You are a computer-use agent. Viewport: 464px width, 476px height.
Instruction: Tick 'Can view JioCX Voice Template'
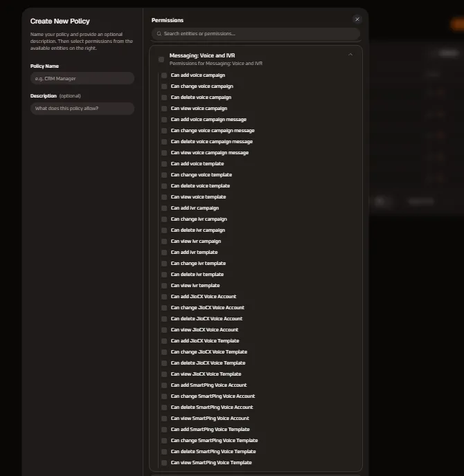point(164,374)
